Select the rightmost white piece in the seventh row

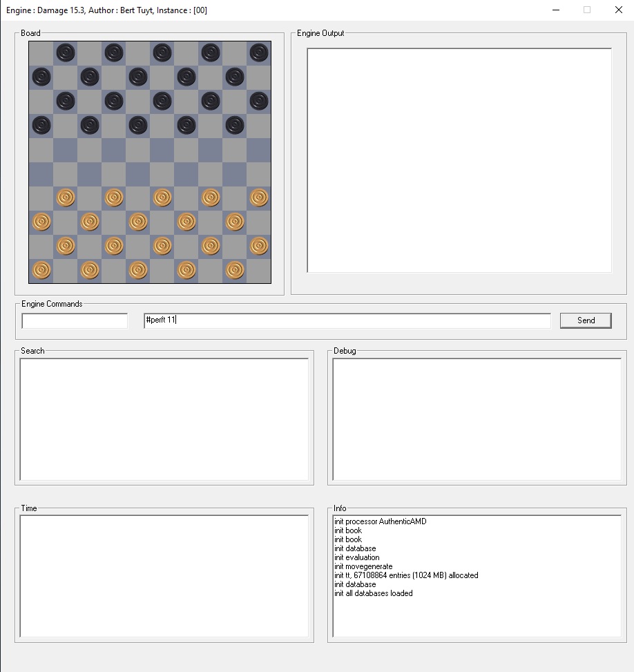pyautogui.click(x=259, y=198)
